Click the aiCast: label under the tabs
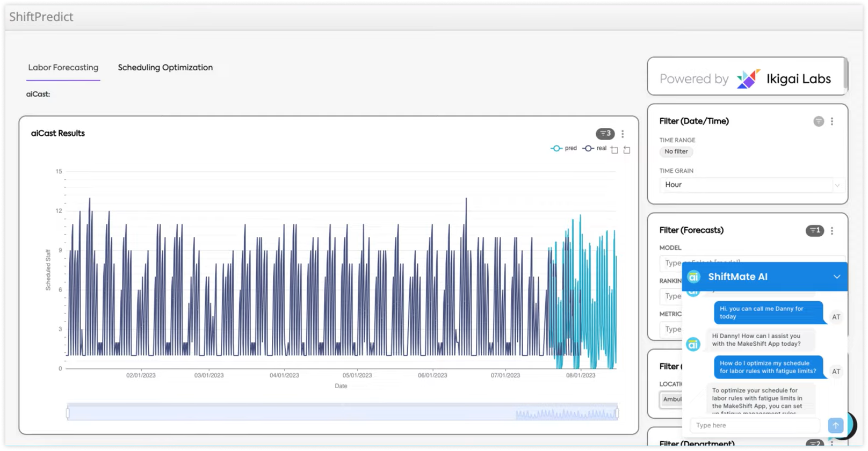 [x=38, y=94]
